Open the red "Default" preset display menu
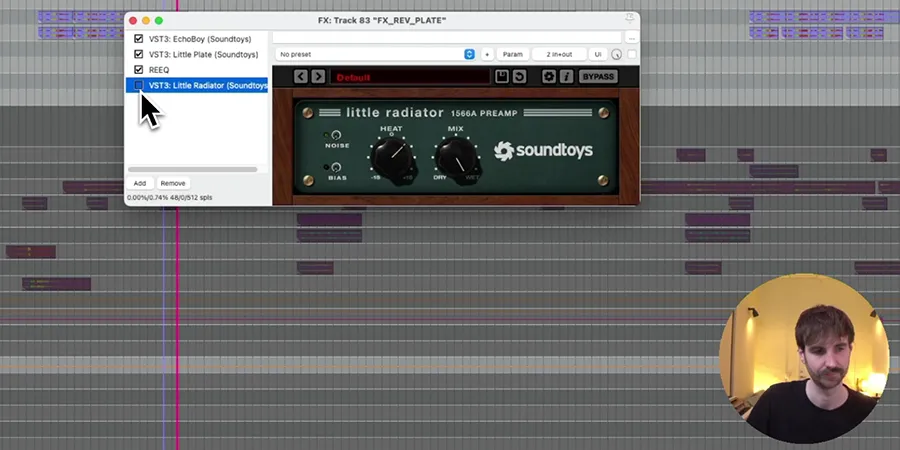The height and width of the screenshot is (450, 900). (x=410, y=77)
